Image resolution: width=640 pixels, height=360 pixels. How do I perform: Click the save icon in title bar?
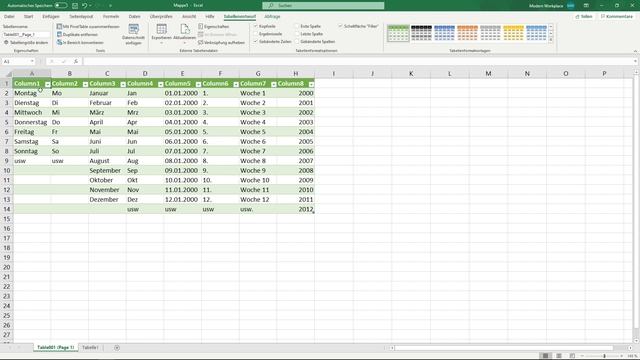tap(75, 6)
